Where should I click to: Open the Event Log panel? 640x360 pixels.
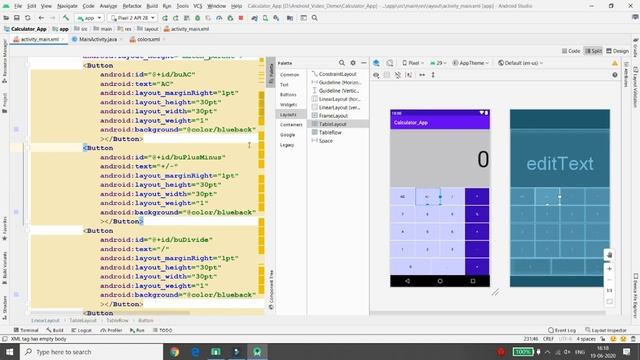pyautogui.click(x=562, y=330)
